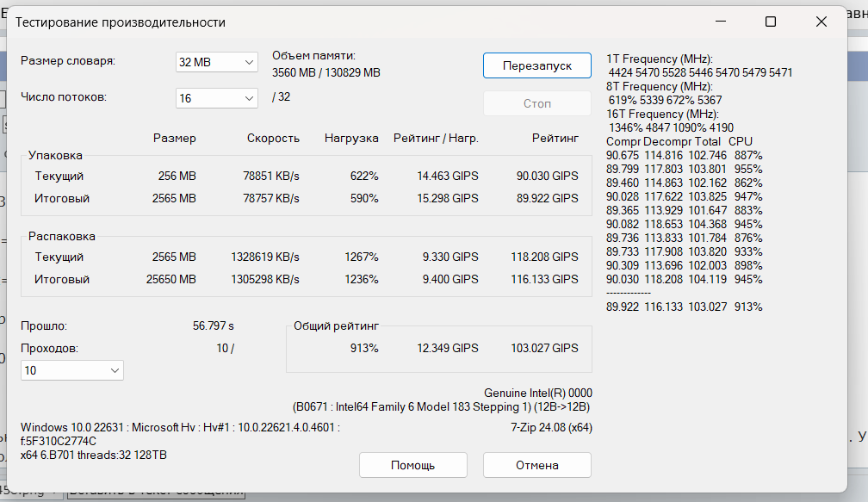The image size is (868, 502).
Task: Click the Объем памяти memory usage value
Action: 325,72
